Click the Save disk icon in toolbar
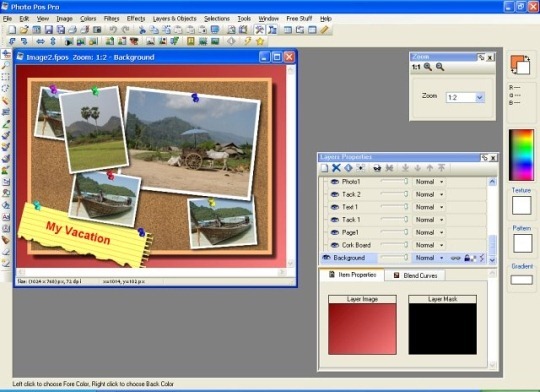The height and width of the screenshot is (392, 540). (x=49, y=30)
